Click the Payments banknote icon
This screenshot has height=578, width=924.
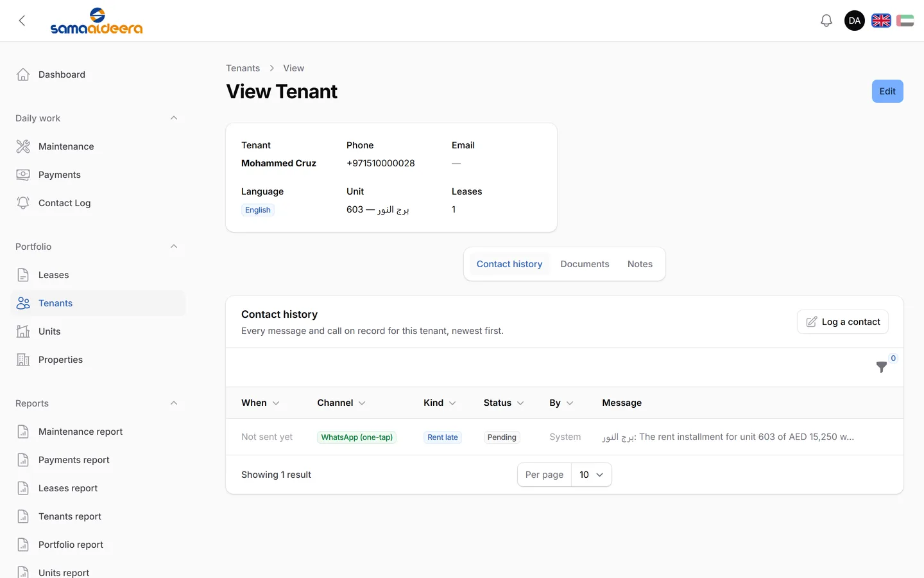tap(23, 175)
